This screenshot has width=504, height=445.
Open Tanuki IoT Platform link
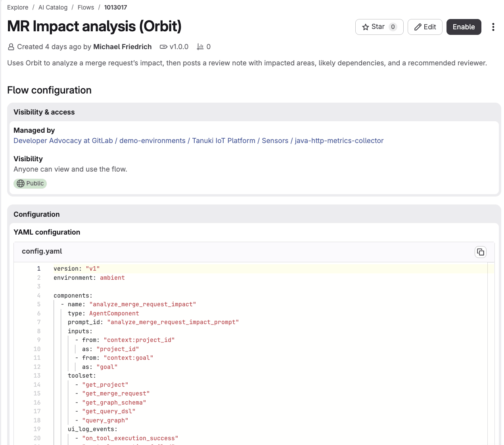[x=224, y=141]
